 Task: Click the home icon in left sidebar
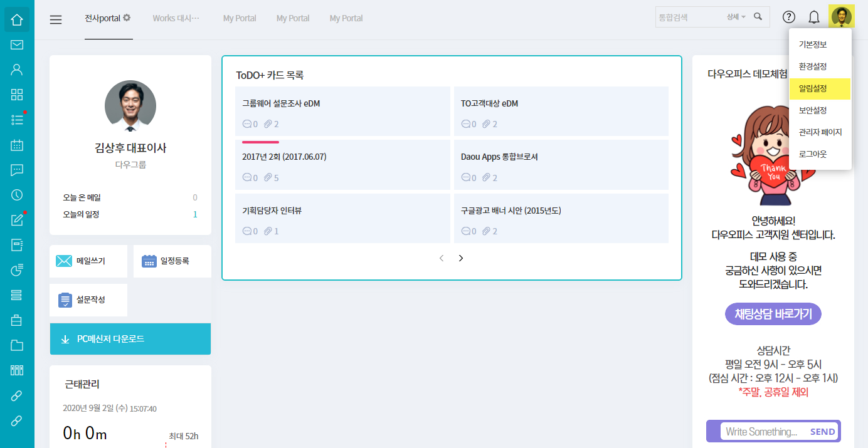(x=17, y=20)
